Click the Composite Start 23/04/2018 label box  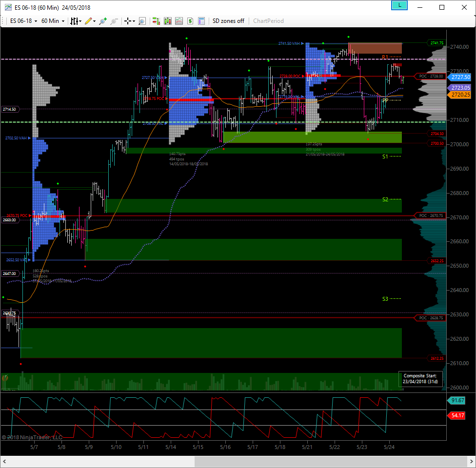[420, 379]
